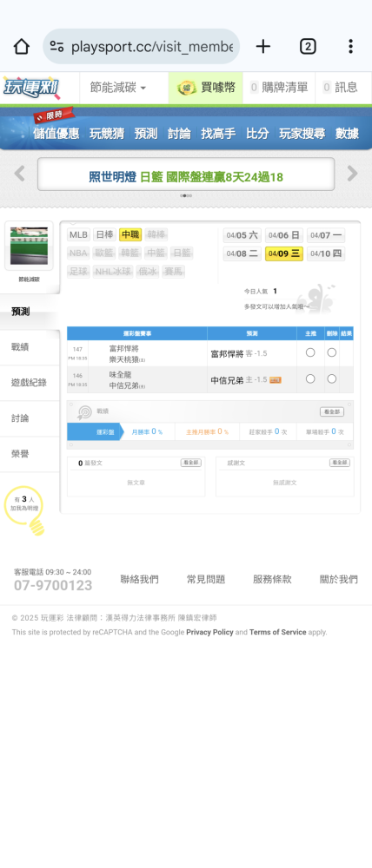The height and width of the screenshot is (868, 372).
Task: Open the Privacy Policy link
Action: [209, 632]
